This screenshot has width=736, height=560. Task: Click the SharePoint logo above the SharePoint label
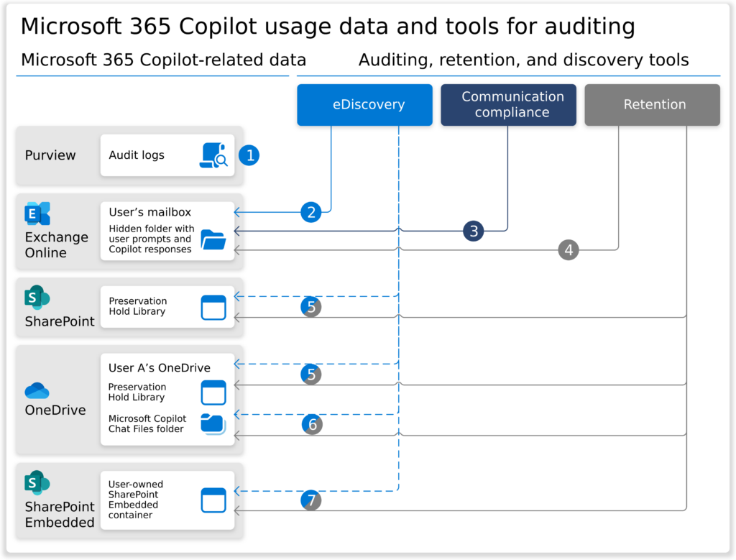(x=37, y=298)
